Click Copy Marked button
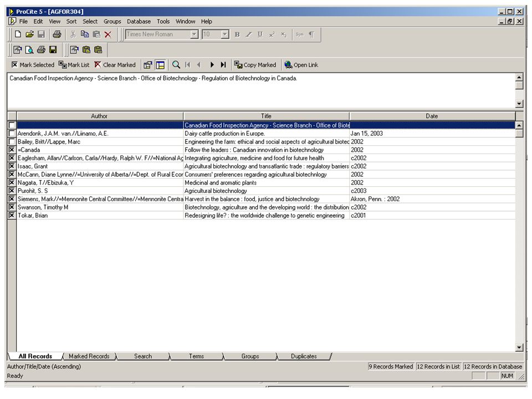Image resolution: width=532 pixels, height=399 pixels. (x=255, y=65)
